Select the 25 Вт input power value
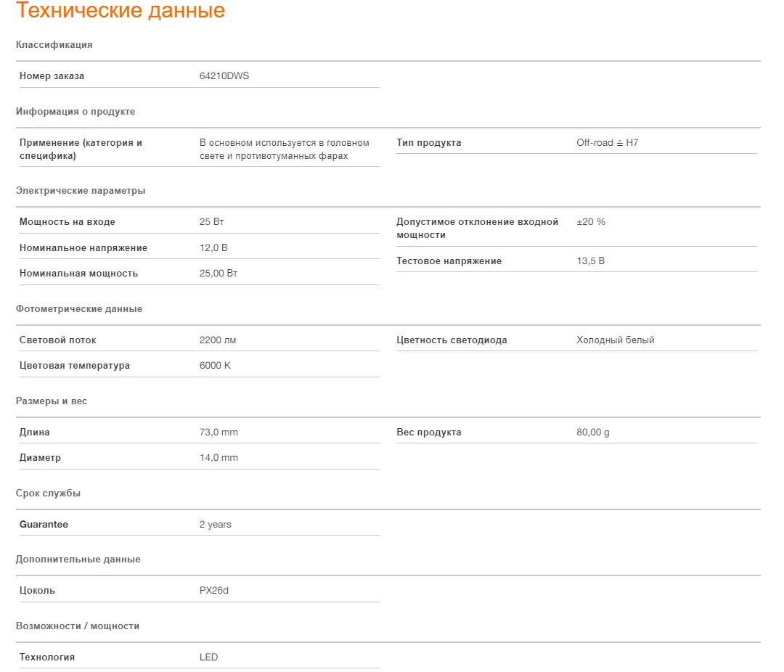Image resolution: width=784 pixels, height=672 pixels. [211, 221]
